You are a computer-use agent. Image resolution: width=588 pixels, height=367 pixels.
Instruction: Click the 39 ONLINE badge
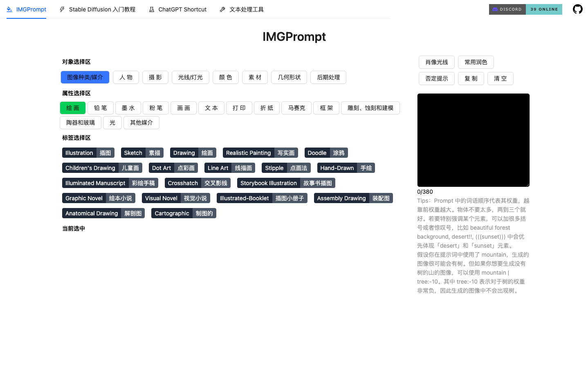(544, 9)
